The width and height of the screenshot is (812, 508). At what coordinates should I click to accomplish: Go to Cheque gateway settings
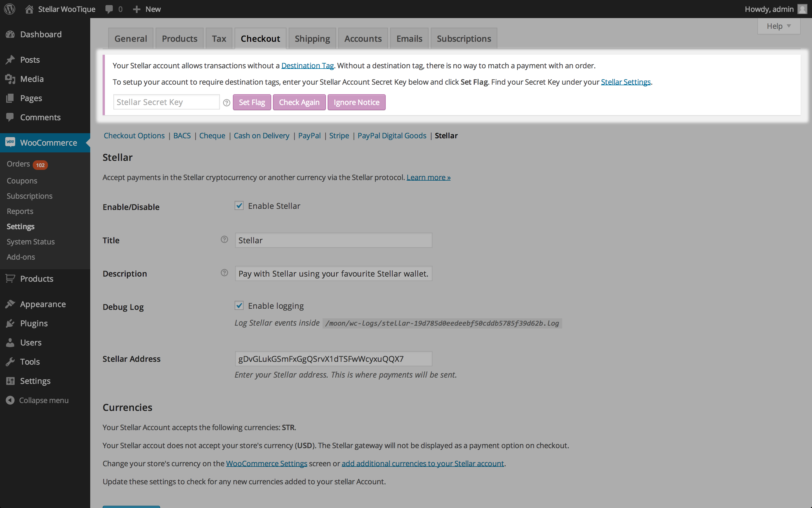(212, 135)
